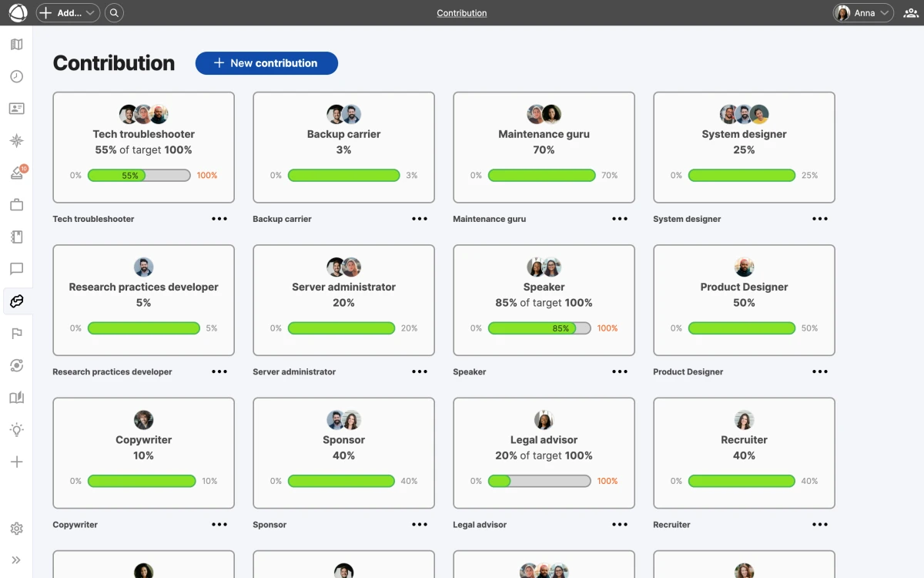Open the icon with the orange 10 badge
The image size is (924, 578).
pos(16,173)
